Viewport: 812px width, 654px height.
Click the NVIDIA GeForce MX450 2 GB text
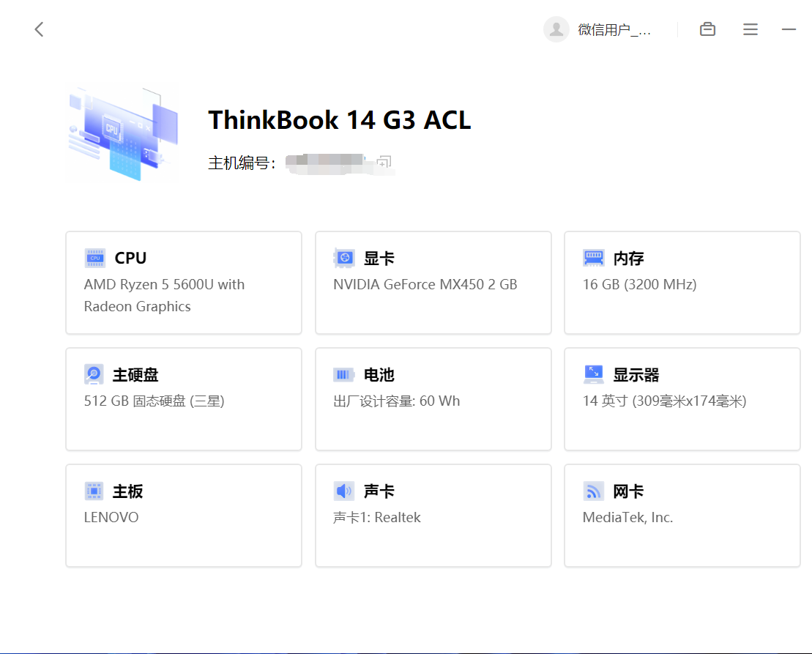[425, 284]
